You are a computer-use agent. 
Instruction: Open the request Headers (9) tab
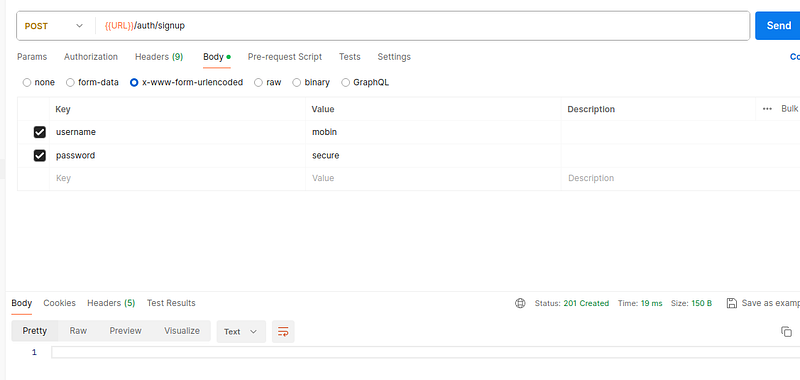coord(159,57)
